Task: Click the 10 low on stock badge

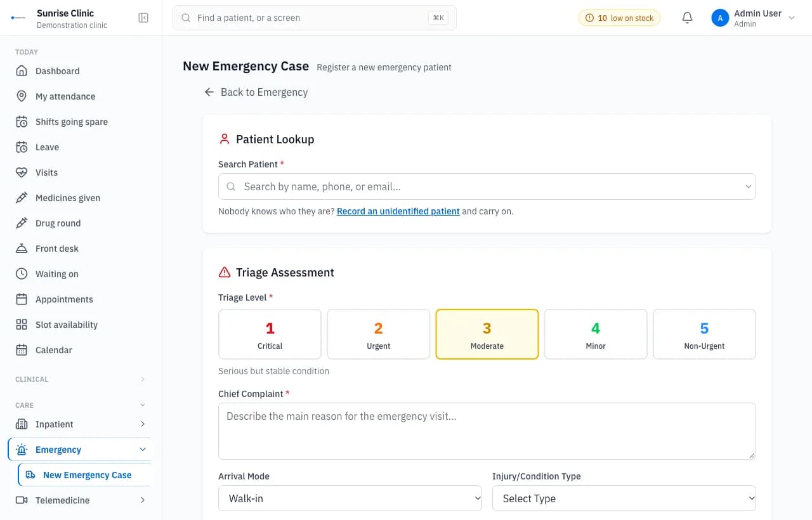Action: [x=619, y=18]
